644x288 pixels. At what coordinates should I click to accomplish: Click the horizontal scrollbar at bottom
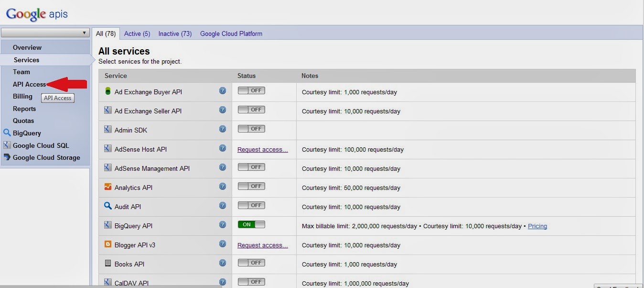point(111,287)
